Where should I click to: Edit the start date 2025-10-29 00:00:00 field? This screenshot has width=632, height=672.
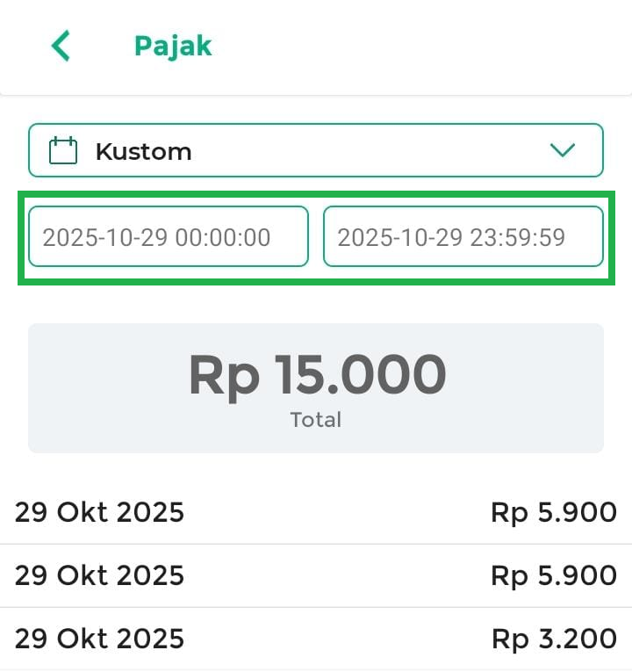pyautogui.click(x=169, y=236)
